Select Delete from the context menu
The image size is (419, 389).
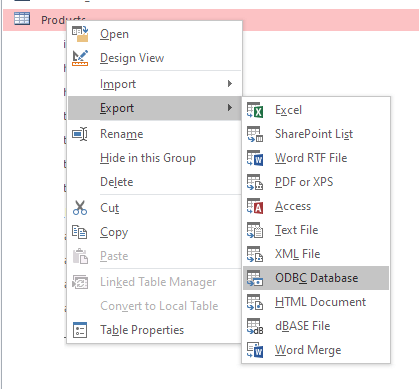154,182
